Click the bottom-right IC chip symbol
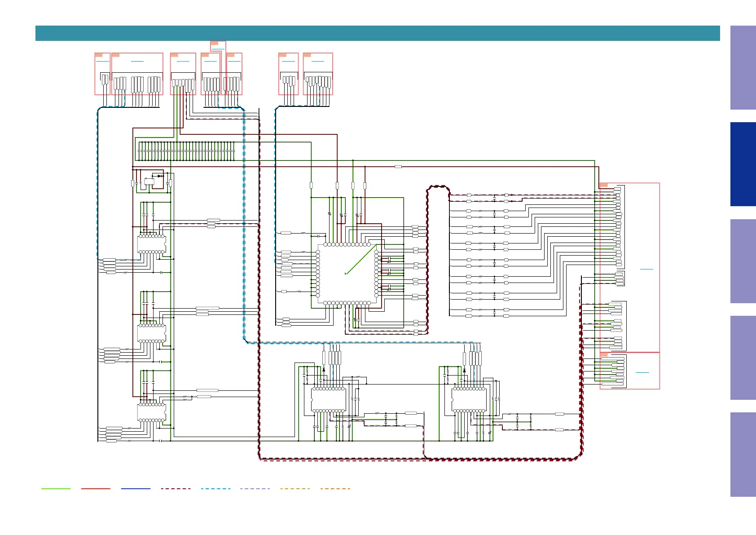756x535 pixels. (x=469, y=399)
